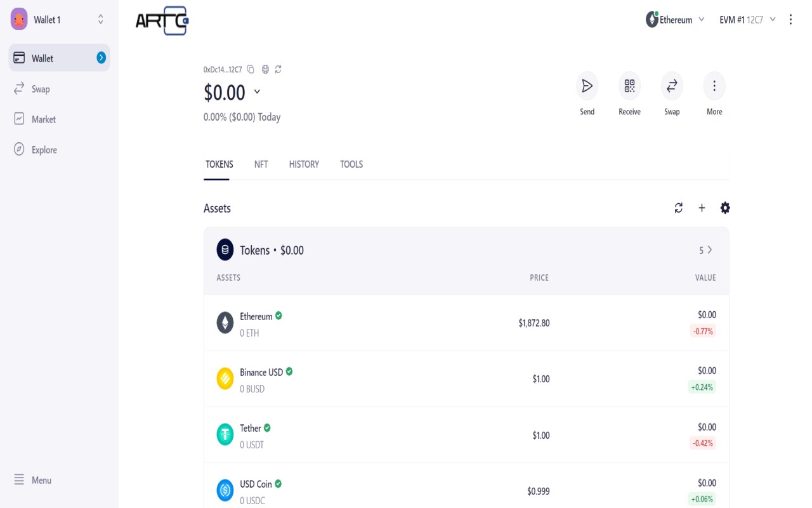Copy the wallet address icon
Viewport: 812px width, 508px height.
click(x=251, y=69)
